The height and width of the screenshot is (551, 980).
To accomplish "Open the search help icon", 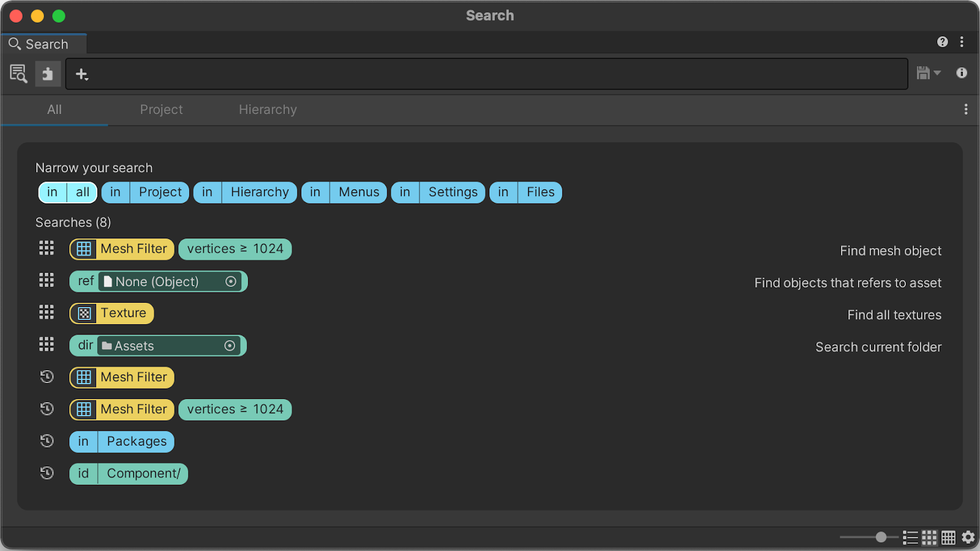I will coord(942,42).
